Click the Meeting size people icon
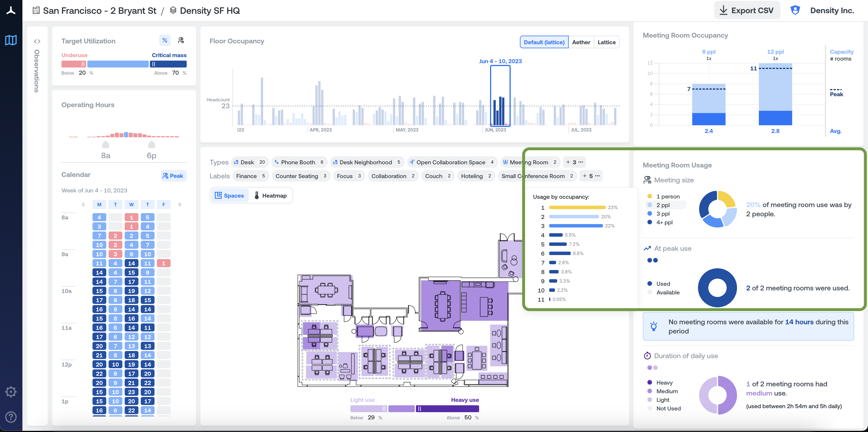This screenshot has height=432, width=868. click(647, 180)
